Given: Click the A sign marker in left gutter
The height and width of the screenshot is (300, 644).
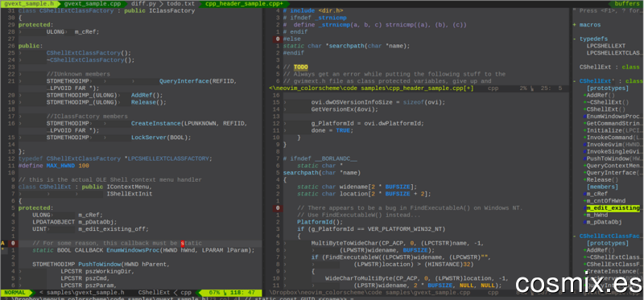Looking at the screenshot, I should click(x=3, y=244).
